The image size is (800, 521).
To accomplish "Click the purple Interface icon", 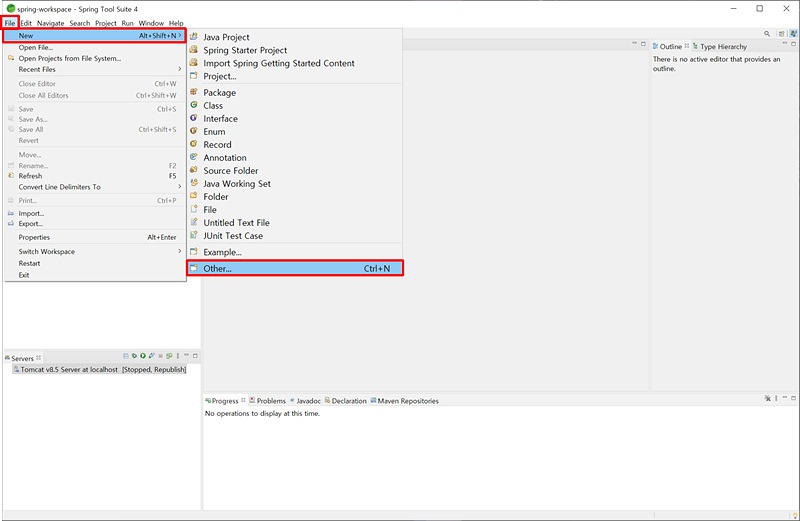I will click(x=194, y=118).
